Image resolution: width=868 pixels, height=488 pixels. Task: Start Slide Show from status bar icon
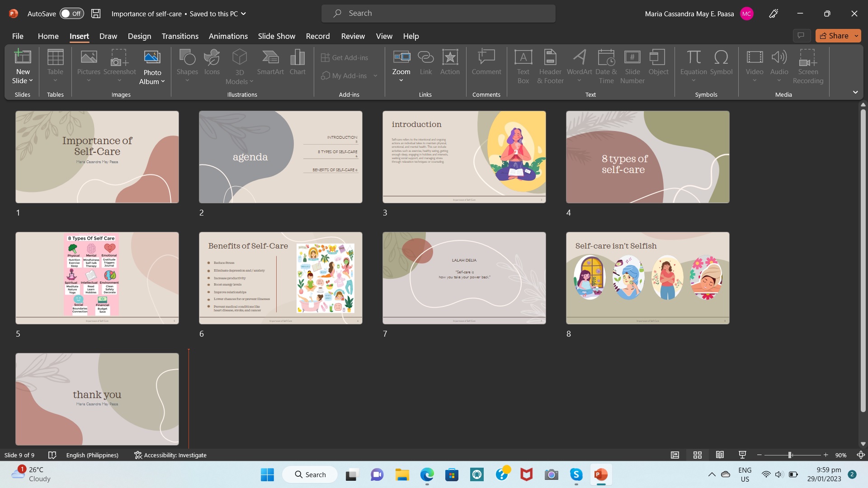(x=742, y=455)
